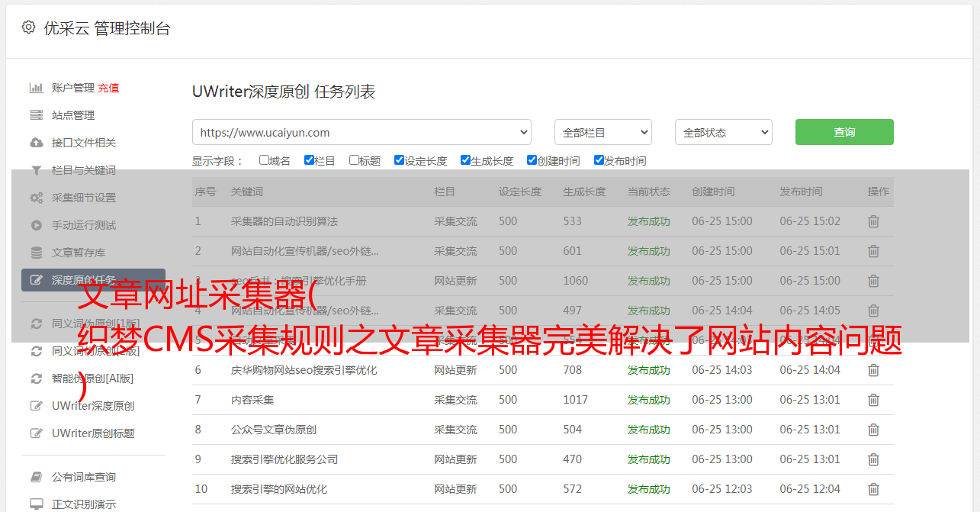
Task: Select UWriter原创标题 sidebar item
Action: click(x=93, y=433)
